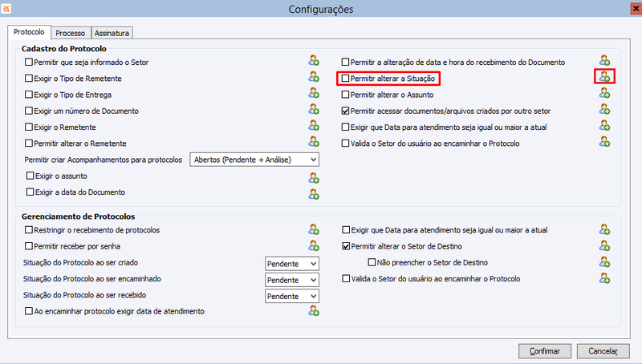642x364 pixels.
Task: Tick 'Exigir o assunto' checkbox
Action: click(30, 176)
